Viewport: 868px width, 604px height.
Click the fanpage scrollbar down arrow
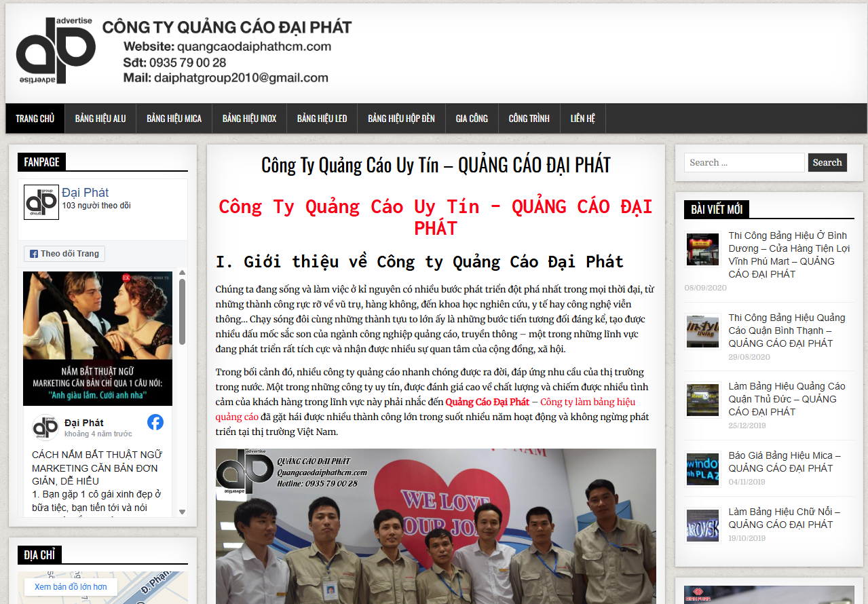click(183, 512)
